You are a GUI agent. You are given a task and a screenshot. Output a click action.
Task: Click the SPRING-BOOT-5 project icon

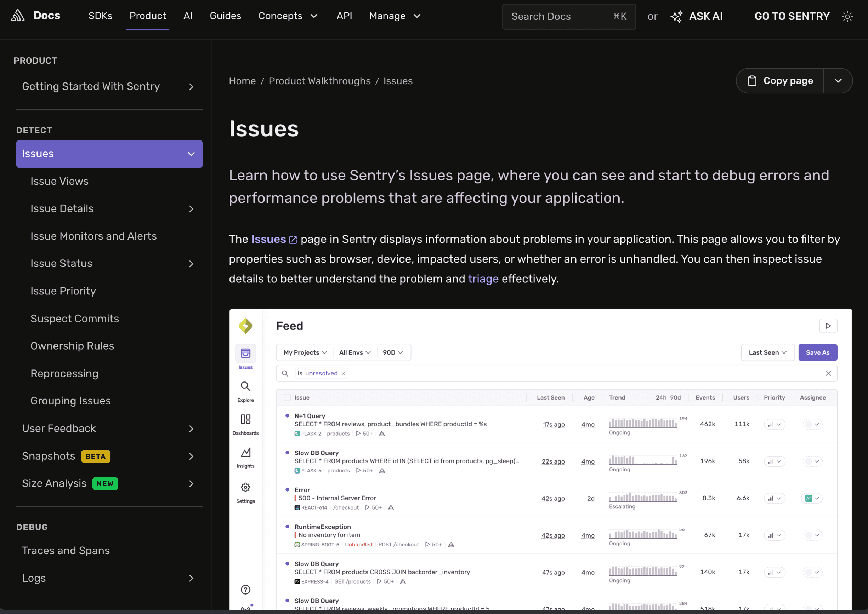coord(297,545)
